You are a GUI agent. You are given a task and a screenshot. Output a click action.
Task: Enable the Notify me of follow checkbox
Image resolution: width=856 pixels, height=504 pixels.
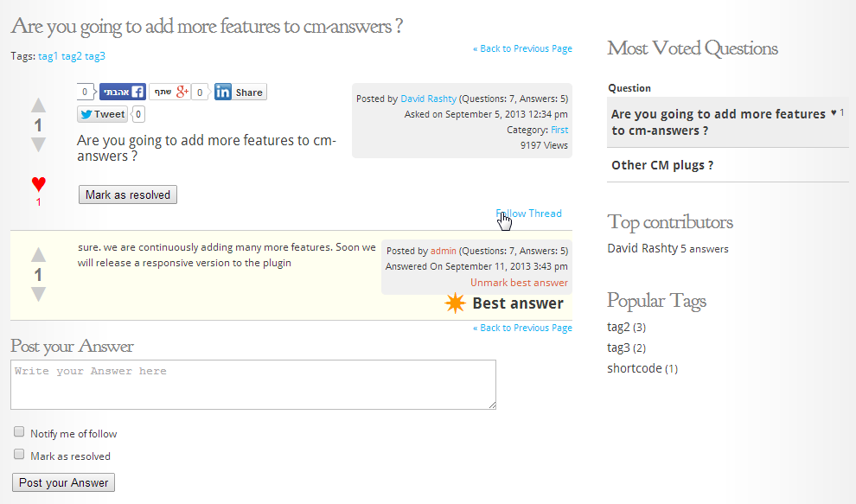tap(19, 432)
